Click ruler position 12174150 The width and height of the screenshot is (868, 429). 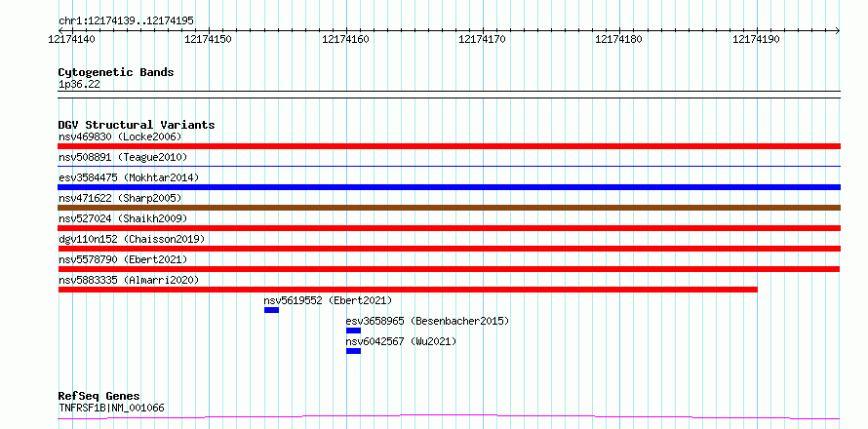point(209,39)
